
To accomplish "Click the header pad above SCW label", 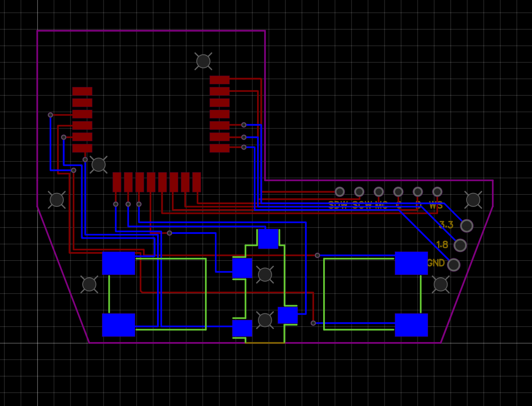I will tap(359, 192).
